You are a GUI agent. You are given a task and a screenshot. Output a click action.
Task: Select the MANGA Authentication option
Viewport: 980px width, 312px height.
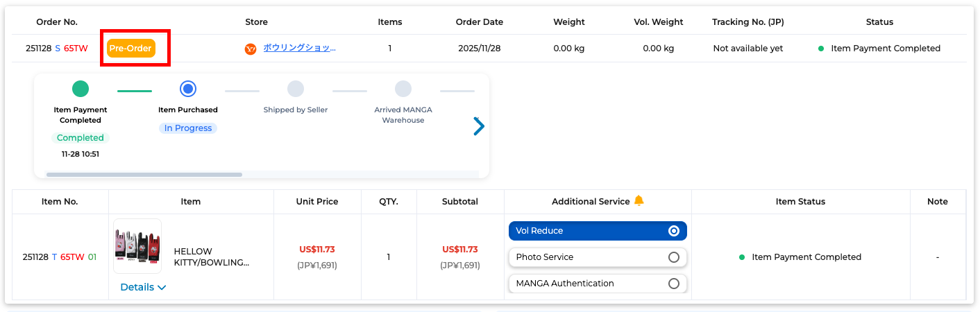598,284
